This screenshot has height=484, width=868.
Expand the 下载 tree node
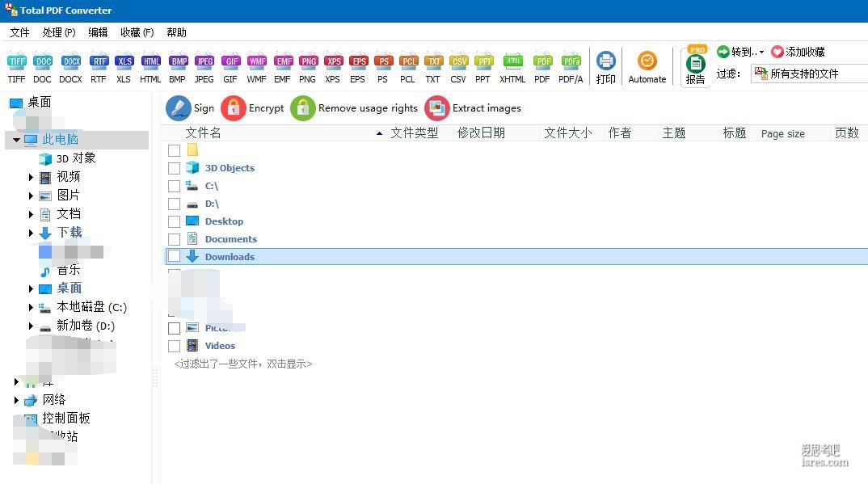(31, 233)
